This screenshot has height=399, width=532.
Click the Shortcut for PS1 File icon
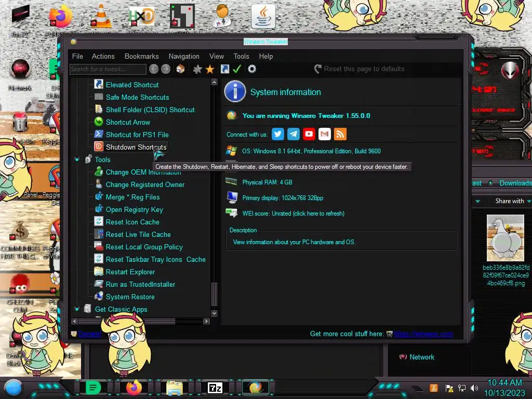(98, 134)
